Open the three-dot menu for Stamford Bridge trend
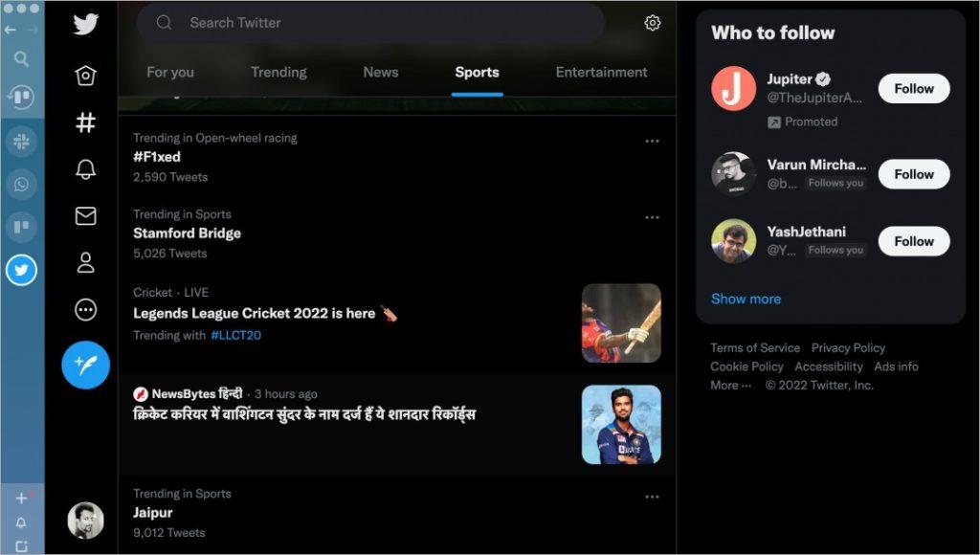Image resolution: width=980 pixels, height=555 pixels. click(x=653, y=217)
